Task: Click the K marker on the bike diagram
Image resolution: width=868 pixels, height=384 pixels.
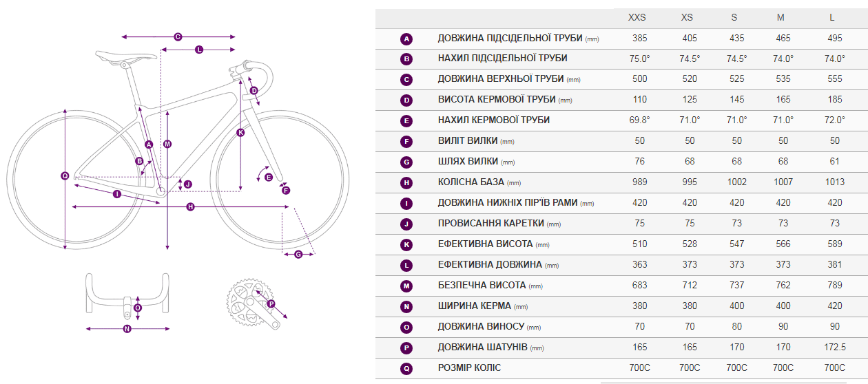Action: [x=240, y=132]
